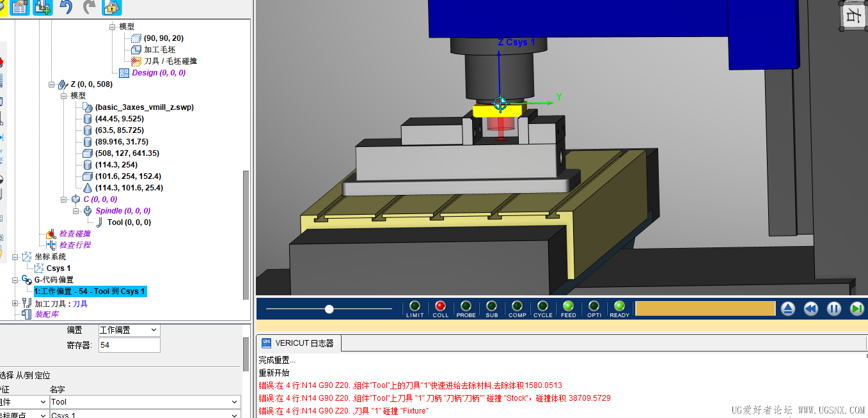Click the rewind NC program button

810,309
